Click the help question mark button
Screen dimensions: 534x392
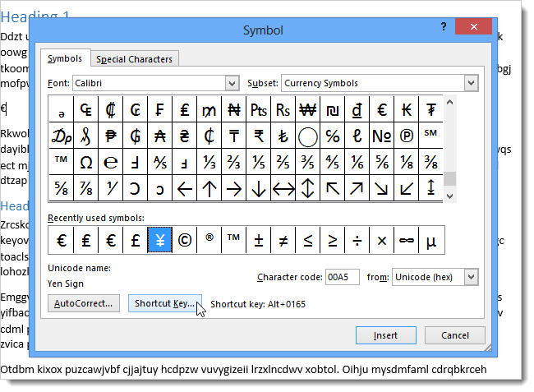pos(444,26)
